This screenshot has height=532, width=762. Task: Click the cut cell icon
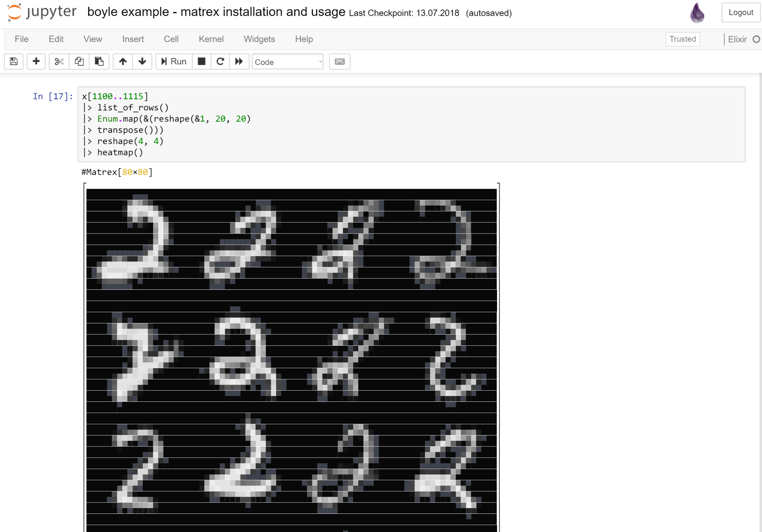tap(57, 61)
